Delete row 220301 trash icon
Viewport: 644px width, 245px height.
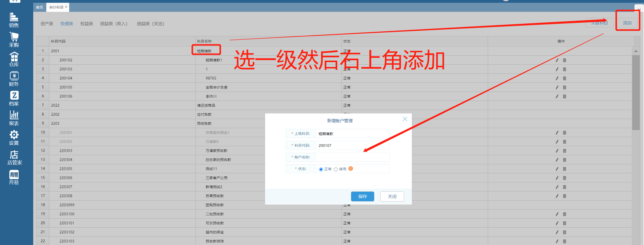[x=565, y=133]
